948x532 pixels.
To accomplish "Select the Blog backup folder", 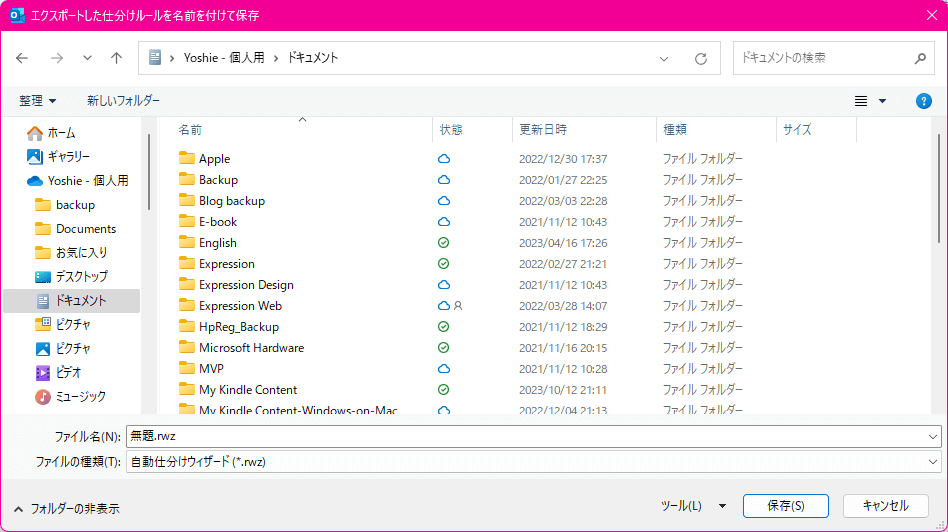I will [232, 201].
